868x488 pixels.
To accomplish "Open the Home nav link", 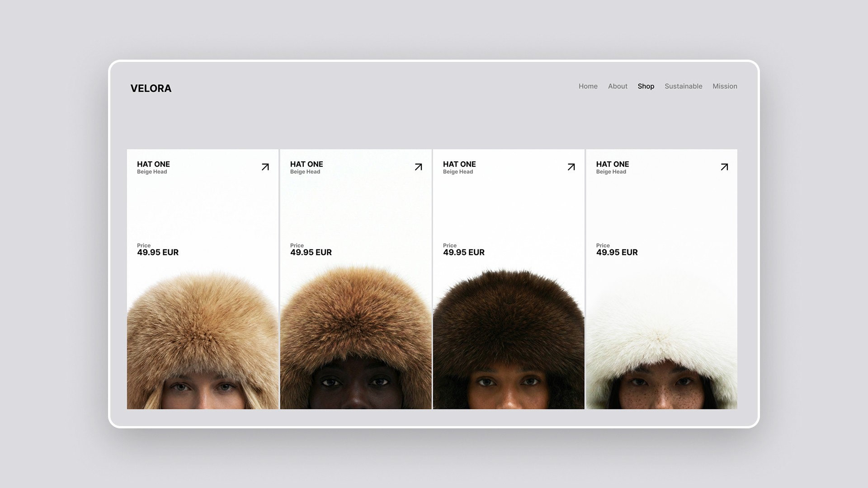I will pyautogui.click(x=588, y=86).
